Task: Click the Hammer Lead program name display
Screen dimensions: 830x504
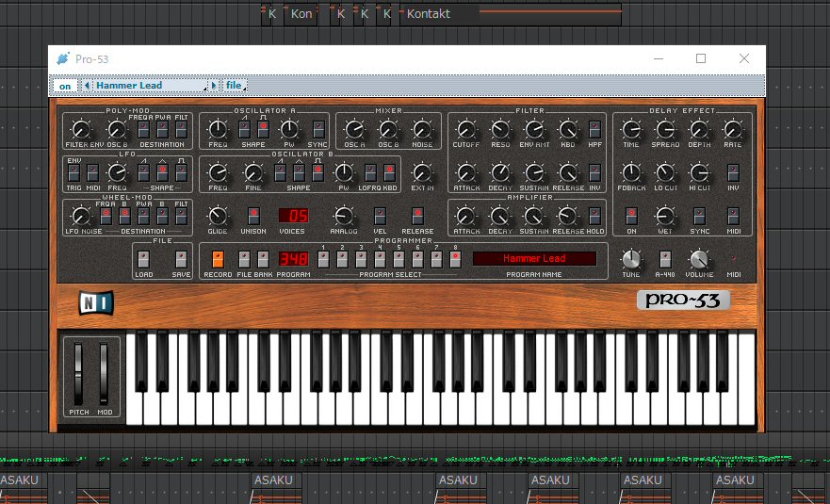Action: point(534,258)
